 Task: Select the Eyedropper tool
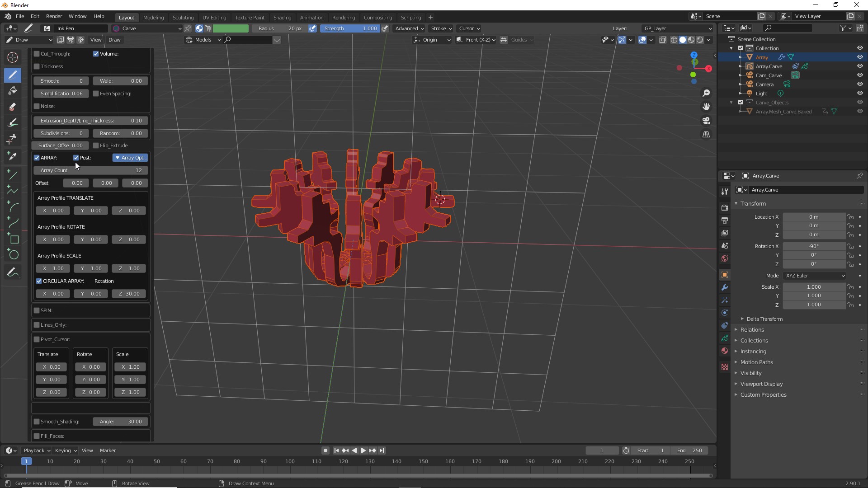click(13, 156)
